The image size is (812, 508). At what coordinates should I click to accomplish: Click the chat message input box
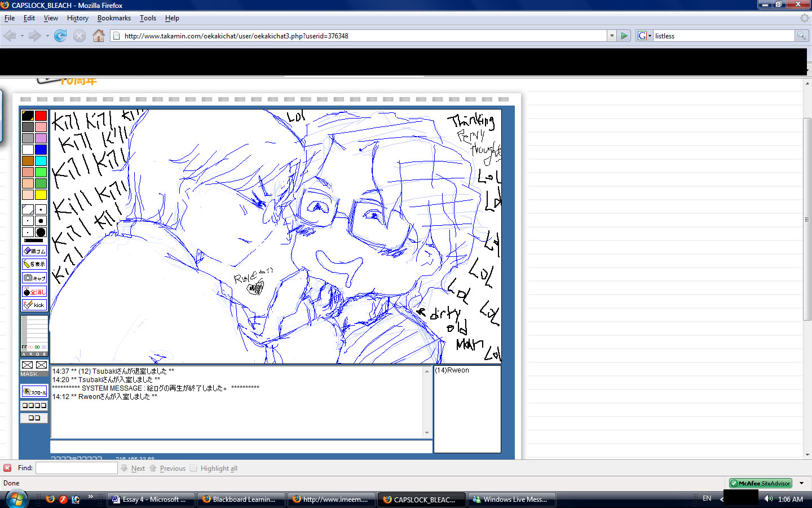[x=241, y=446]
